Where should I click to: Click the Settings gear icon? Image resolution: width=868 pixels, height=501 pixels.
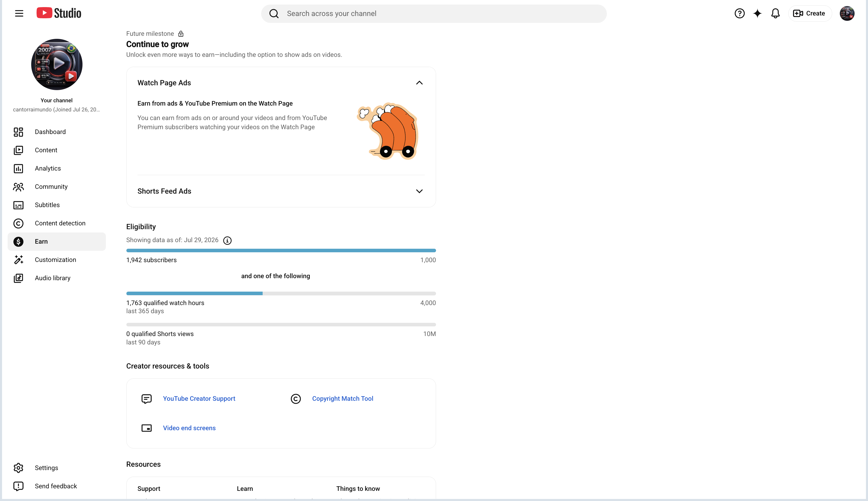(18, 467)
